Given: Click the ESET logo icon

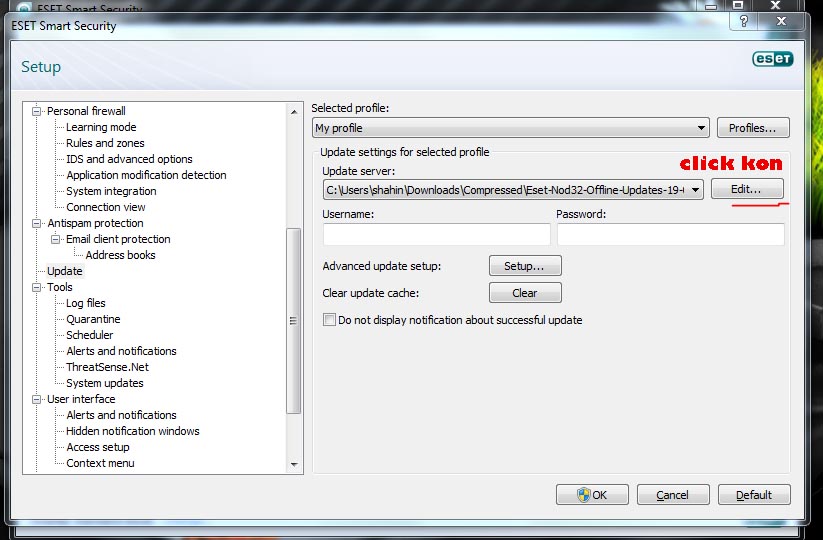Looking at the screenshot, I should tap(773, 59).
